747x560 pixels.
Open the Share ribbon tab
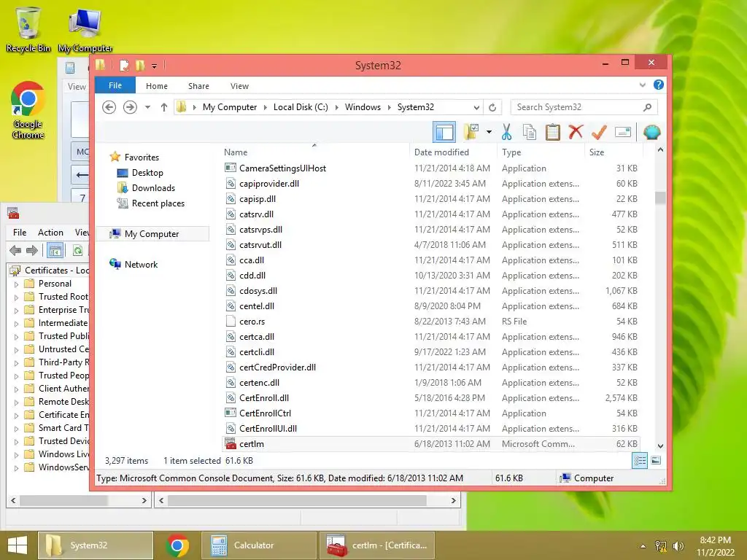tap(198, 86)
